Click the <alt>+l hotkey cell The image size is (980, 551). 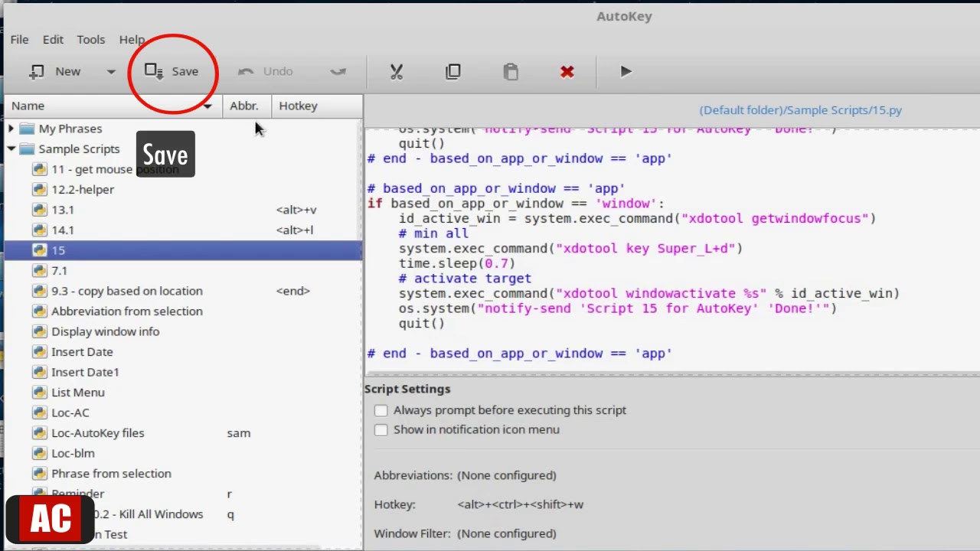pos(295,230)
